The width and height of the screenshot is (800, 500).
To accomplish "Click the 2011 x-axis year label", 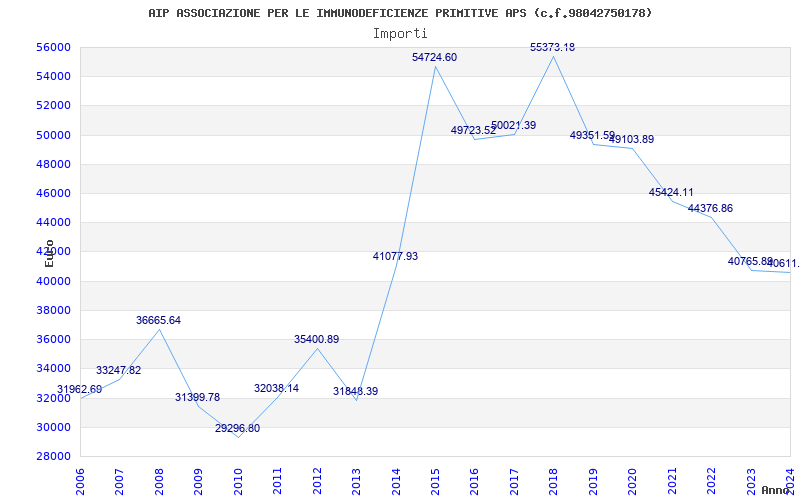I will point(277,480).
